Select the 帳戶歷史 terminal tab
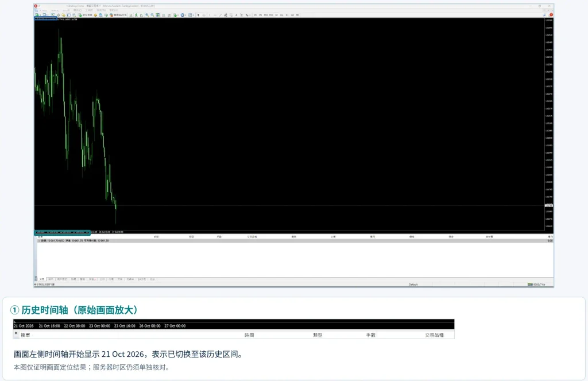Viewport: 588px width, 381px height. coord(62,279)
